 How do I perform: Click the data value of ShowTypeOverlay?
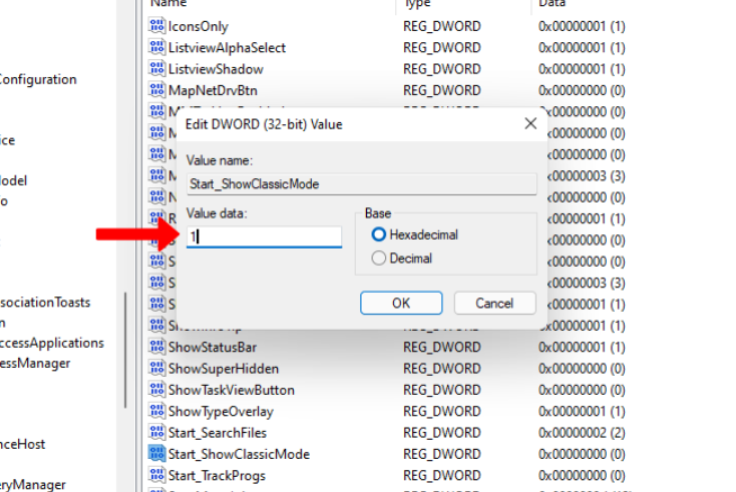pyautogui.click(x=582, y=411)
